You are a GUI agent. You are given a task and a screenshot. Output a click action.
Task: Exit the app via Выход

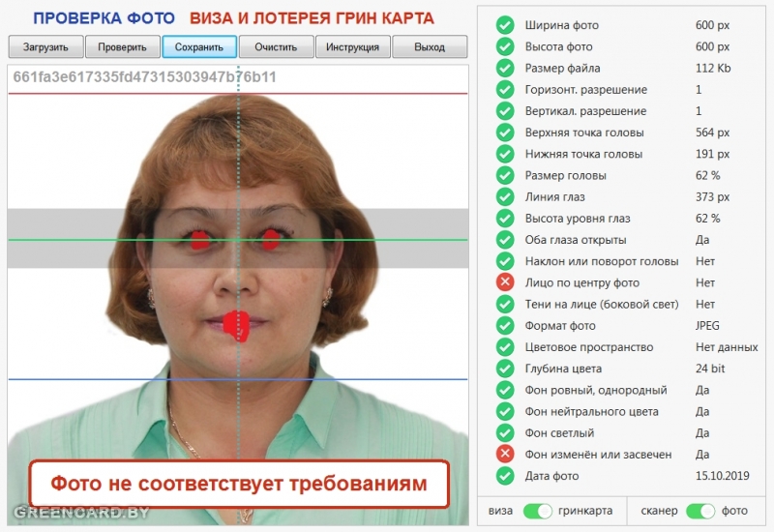pyautogui.click(x=430, y=46)
